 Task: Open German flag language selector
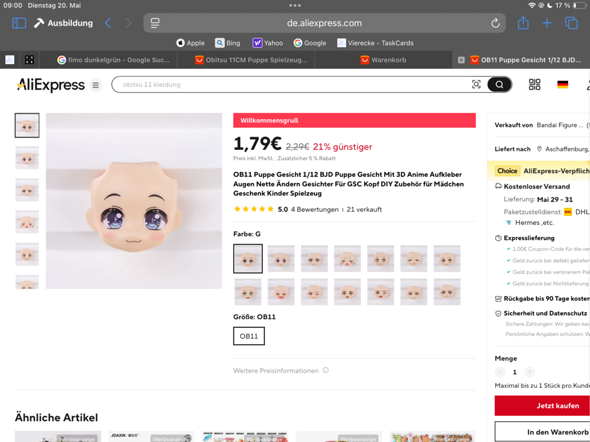(x=563, y=85)
